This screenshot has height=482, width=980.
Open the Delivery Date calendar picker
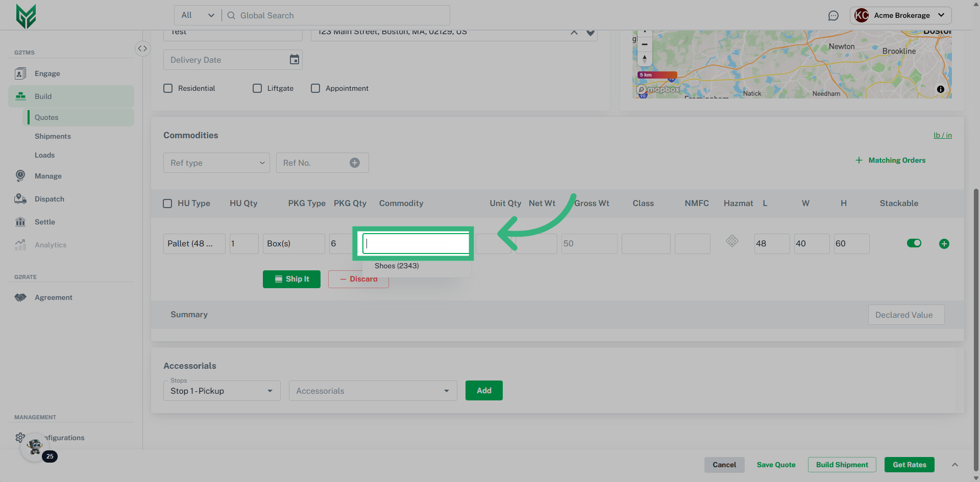[x=295, y=60]
